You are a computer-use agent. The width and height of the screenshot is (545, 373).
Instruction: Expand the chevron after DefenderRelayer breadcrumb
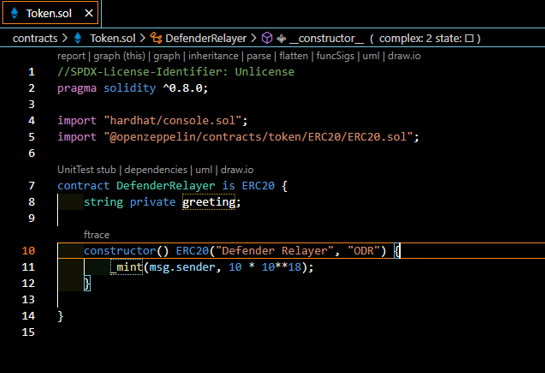254,38
